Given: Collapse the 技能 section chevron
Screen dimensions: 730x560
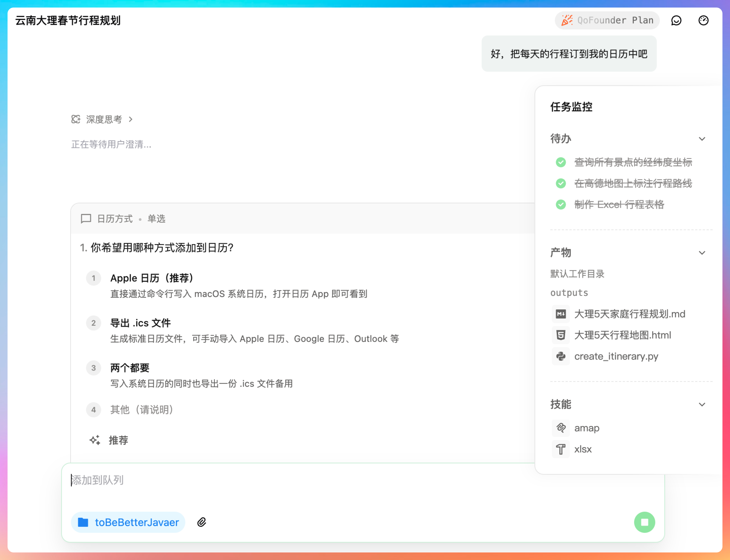Looking at the screenshot, I should click(702, 404).
